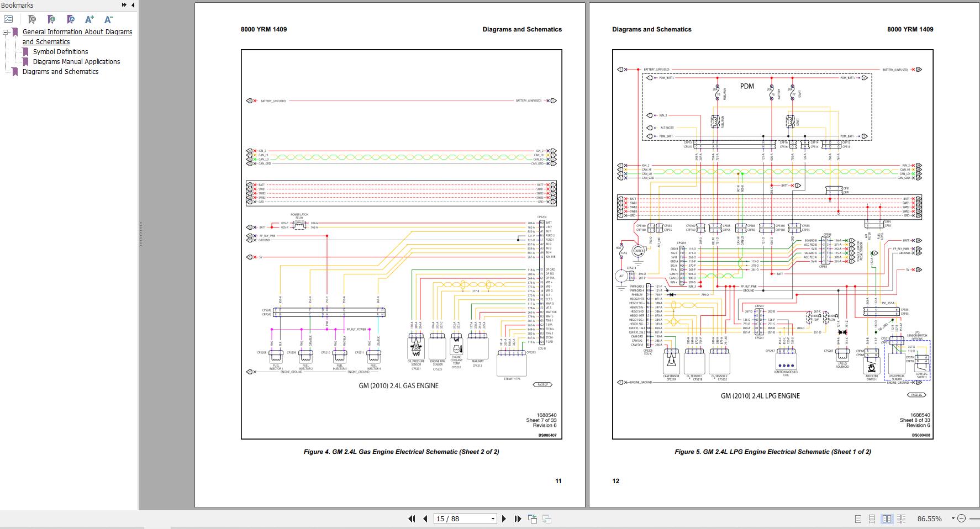
Task: Decrease bookmark font size with A-
Action: [109, 19]
